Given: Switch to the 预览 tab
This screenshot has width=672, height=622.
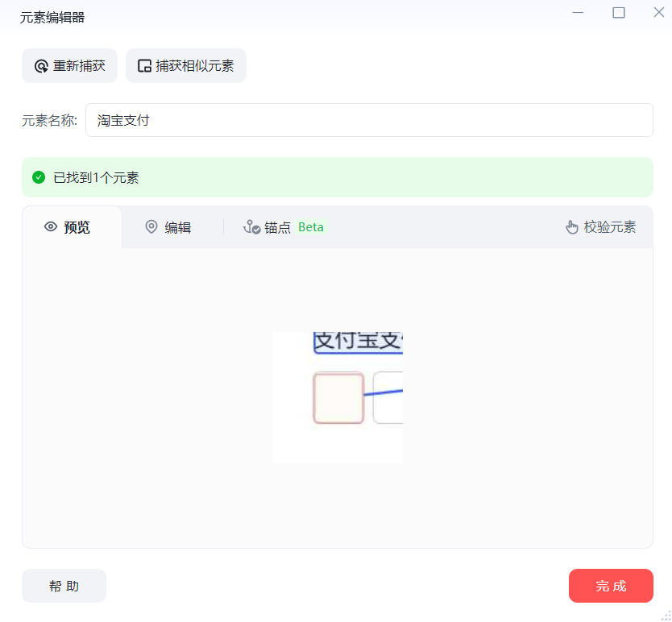Looking at the screenshot, I should (x=72, y=226).
